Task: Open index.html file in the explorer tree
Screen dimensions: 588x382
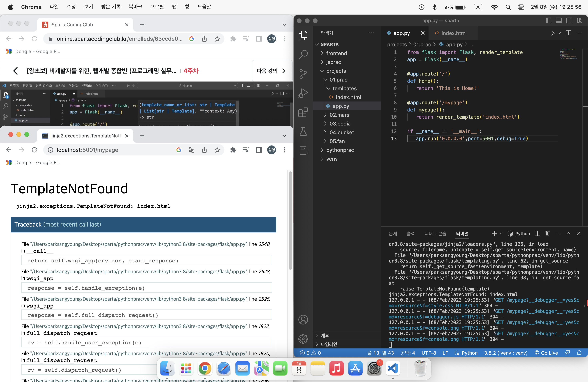Action: pos(348,97)
